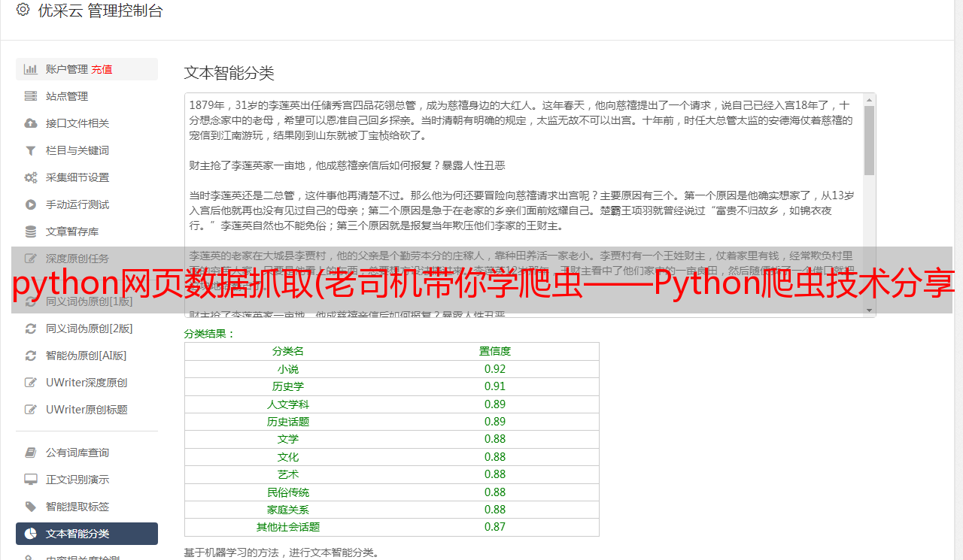This screenshot has height=560, width=963.
Task: Select the 0.87 confidence value
Action: 495,527
